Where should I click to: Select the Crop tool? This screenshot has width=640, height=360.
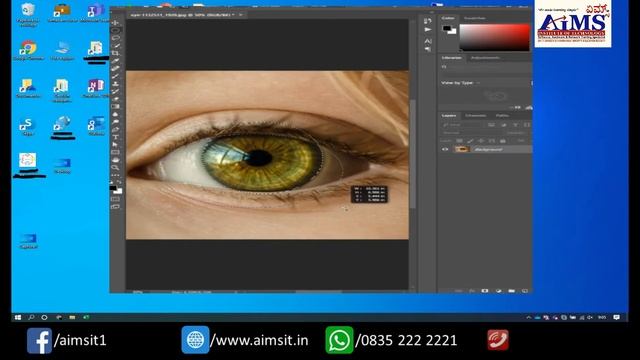[116, 53]
